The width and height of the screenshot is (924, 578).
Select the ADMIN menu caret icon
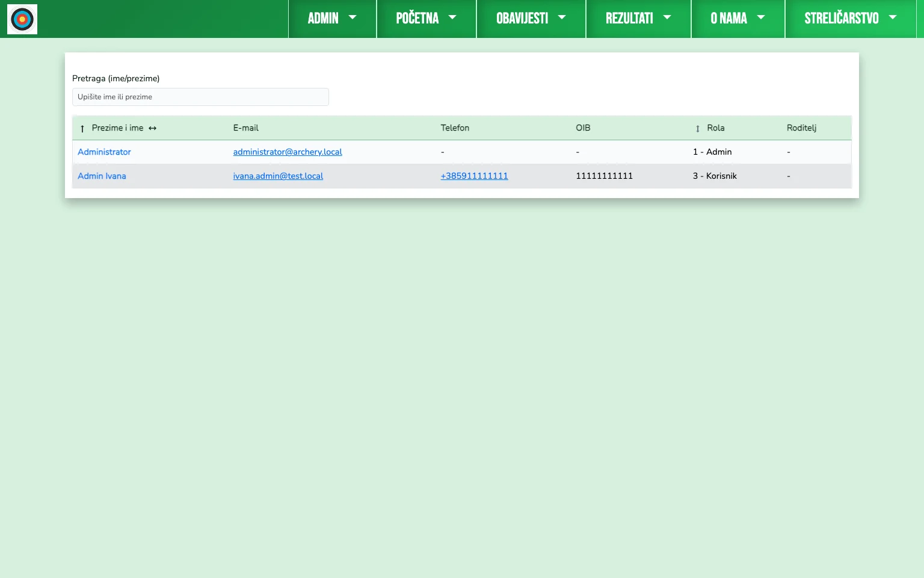(x=353, y=17)
